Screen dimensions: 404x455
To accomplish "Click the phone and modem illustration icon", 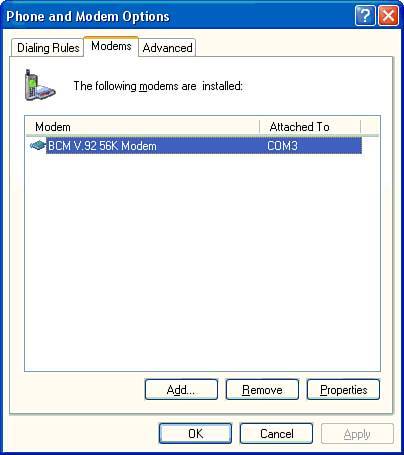I will pos(39,85).
